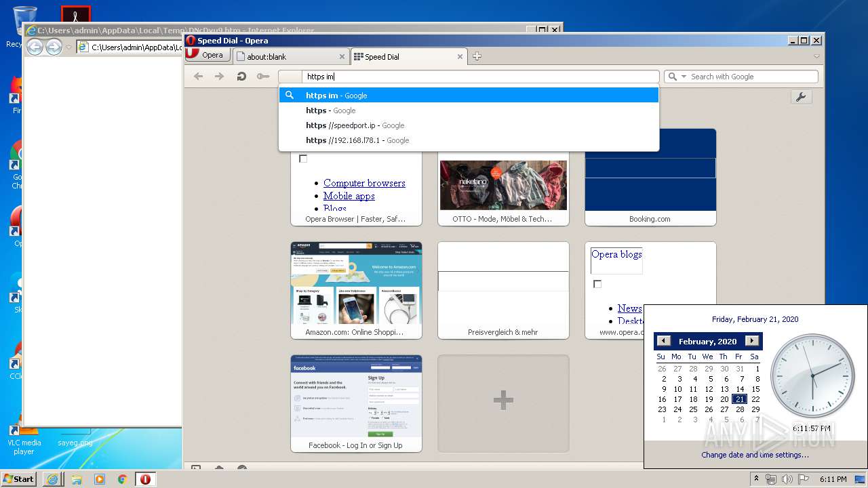Open the Facebook speed dial tile
The image size is (868, 488).
coord(356,403)
